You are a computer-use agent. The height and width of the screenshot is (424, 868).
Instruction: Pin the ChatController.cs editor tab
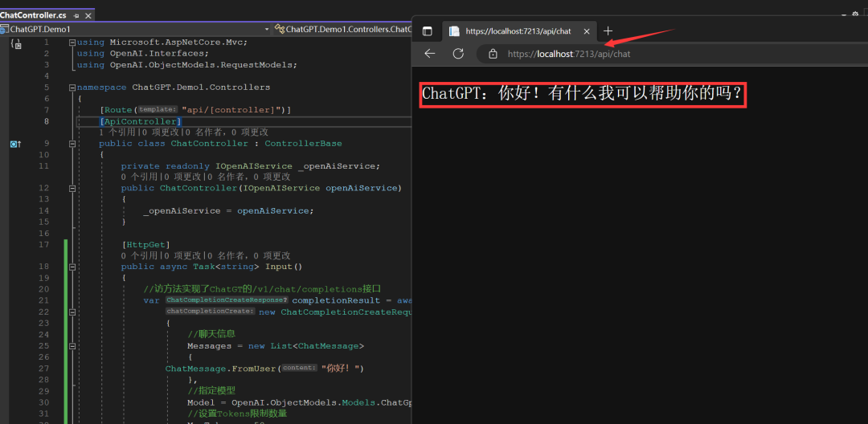(76, 15)
